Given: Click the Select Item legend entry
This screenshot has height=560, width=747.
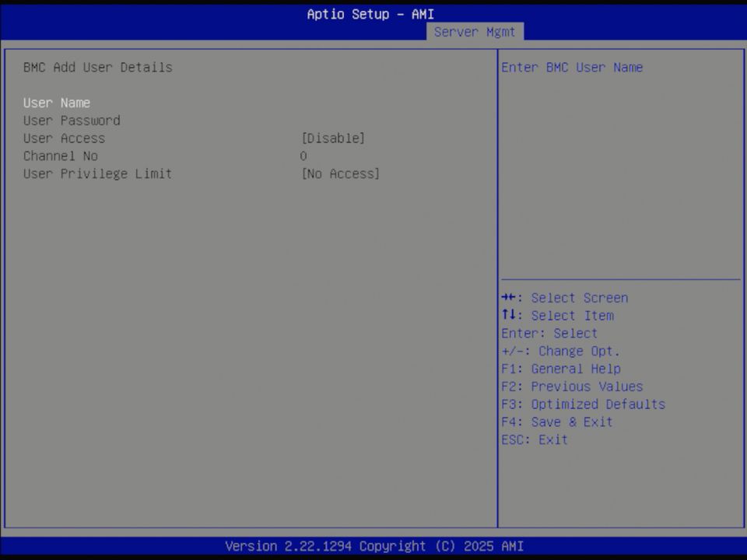Looking at the screenshot, I should pyautogui.click(x=557, y=316).
